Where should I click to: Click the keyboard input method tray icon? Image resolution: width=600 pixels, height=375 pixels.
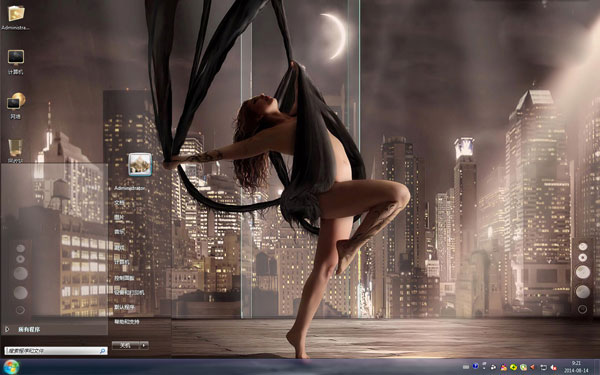pyautogui.click(x=466, y=367)
